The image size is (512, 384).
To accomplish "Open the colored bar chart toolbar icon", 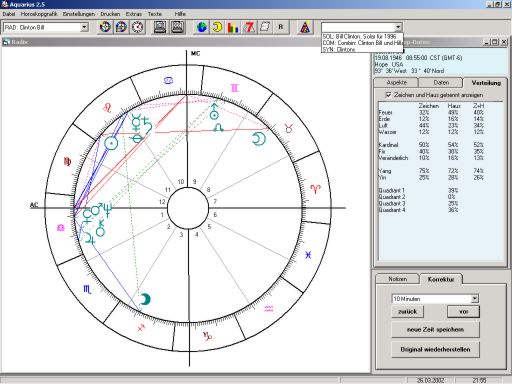I will 233,27.
